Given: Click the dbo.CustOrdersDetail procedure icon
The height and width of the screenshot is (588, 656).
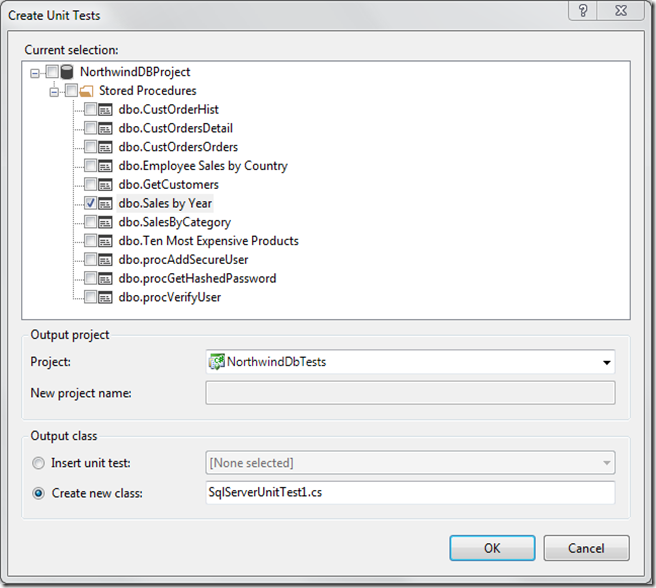Looking at the screenshot, I should click(x=105, y=128).
